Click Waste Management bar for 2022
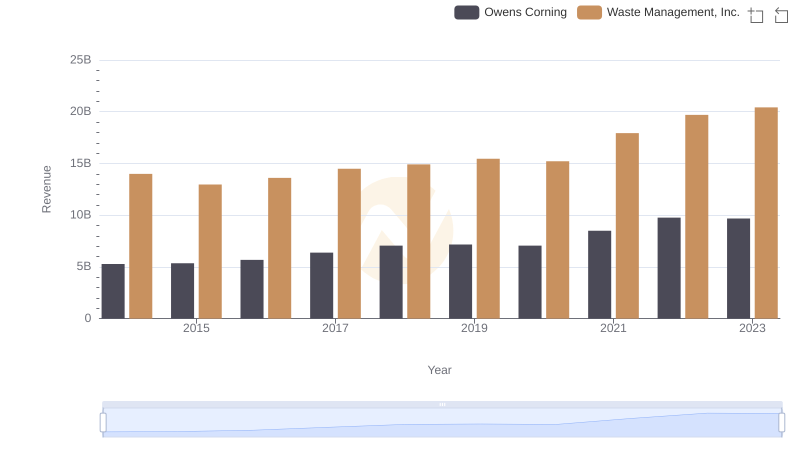Image resolution: width=800 pixels, height=461 pixels. (x=696, y=217)
